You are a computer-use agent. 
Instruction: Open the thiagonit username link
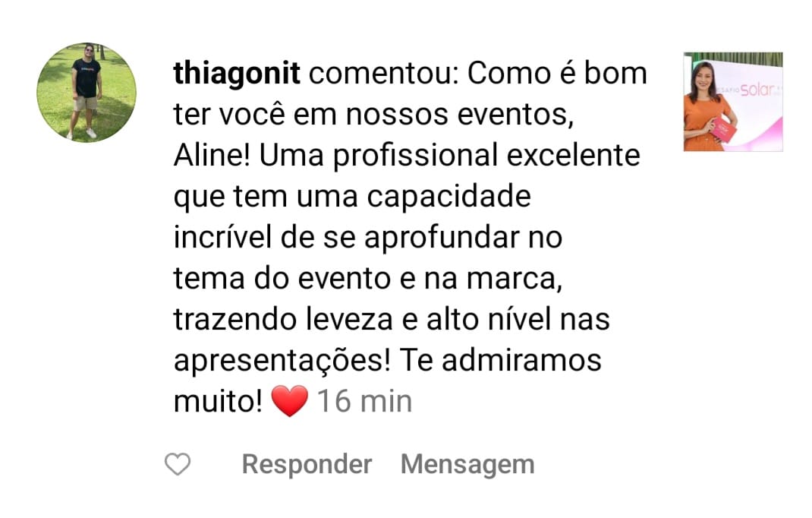click(237, 74)
